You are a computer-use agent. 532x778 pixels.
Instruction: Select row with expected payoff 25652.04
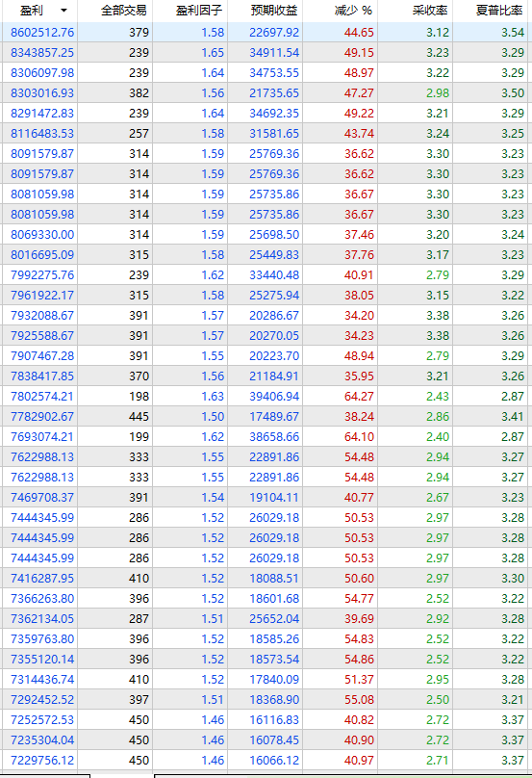pyautogui.click(x=266, y=619)
